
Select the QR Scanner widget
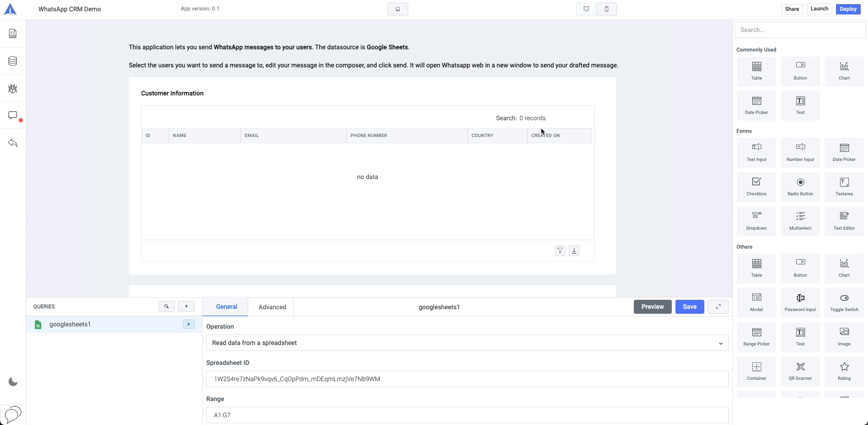800,371
